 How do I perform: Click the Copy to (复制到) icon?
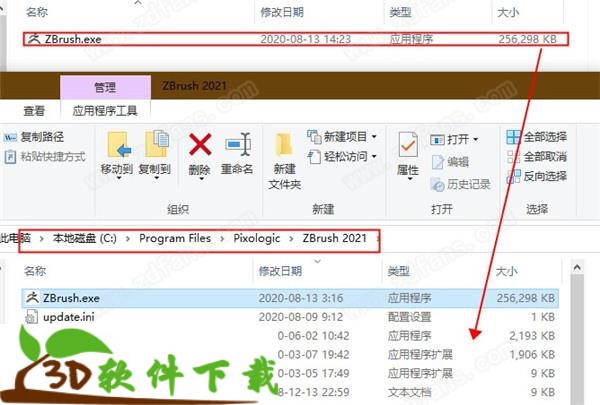[x=156, y=144]
